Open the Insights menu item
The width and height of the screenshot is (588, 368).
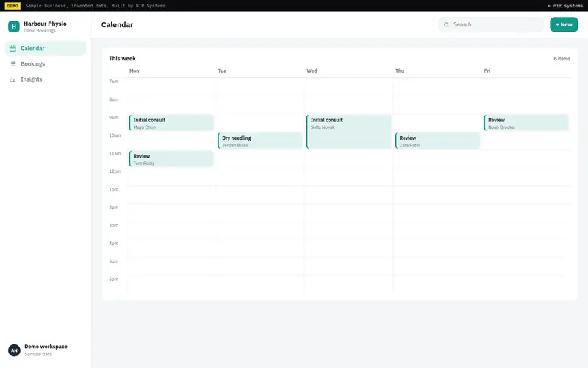click(46, 79)
